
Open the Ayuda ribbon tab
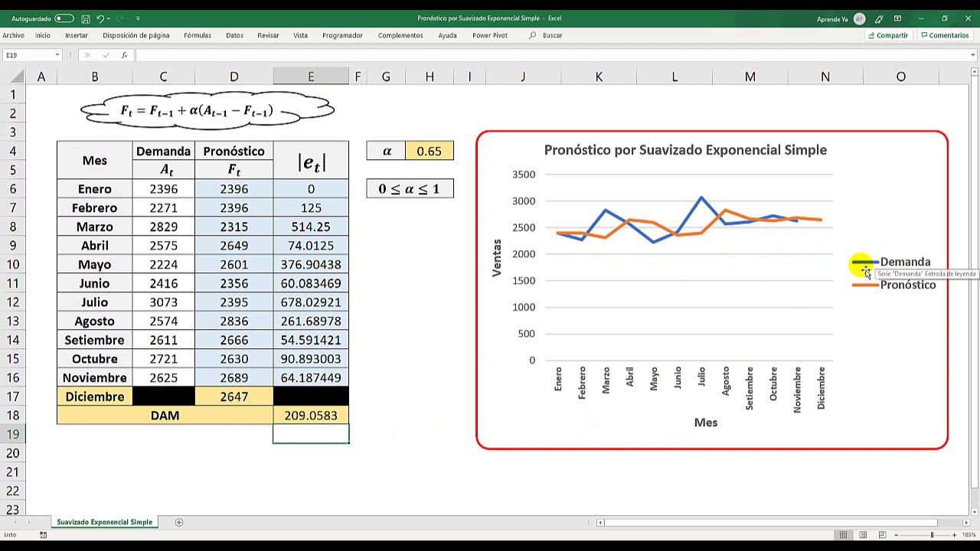click(x=447, y=35)
